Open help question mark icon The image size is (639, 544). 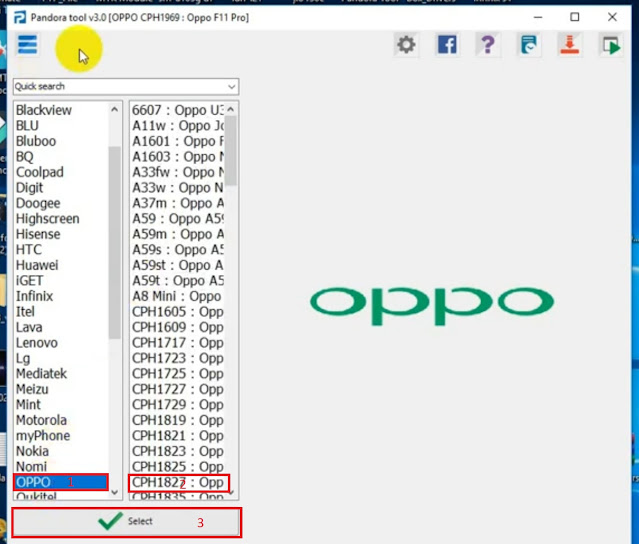[488, 44]
